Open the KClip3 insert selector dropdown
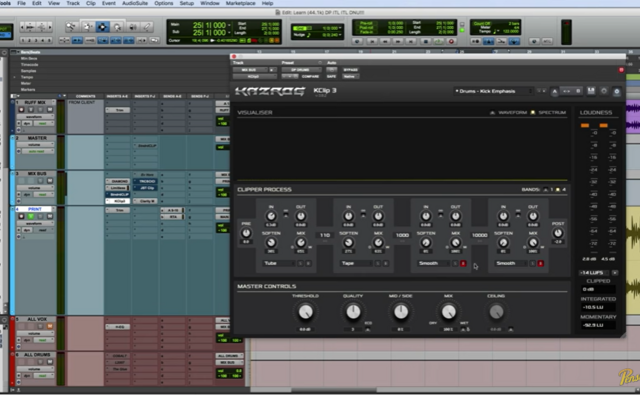 coord(254,77)
